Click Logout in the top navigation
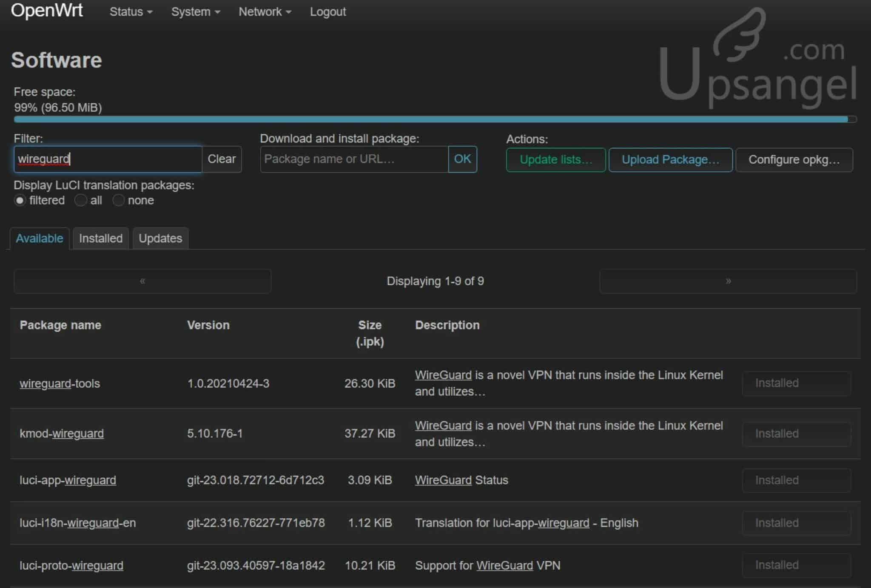Image resolution: width=871 pixels, height=588 pixels. pyautogui.click(x=327, y=12)
